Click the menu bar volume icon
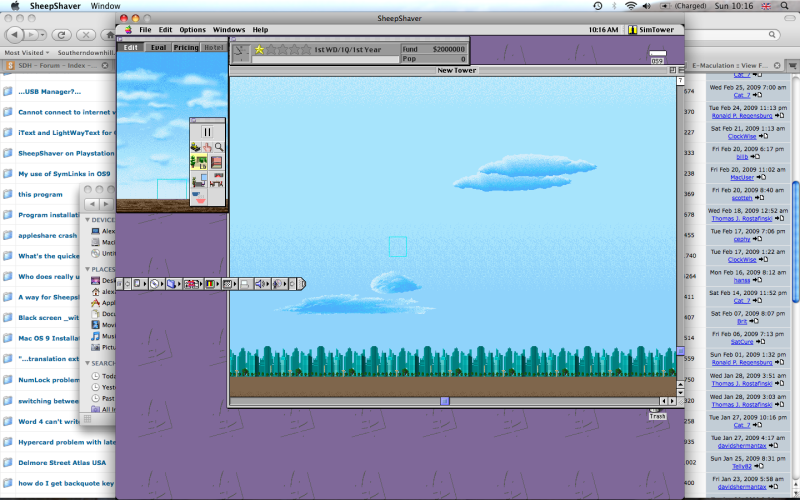Viewport: 800px width, 500px height. pos(647,6)
